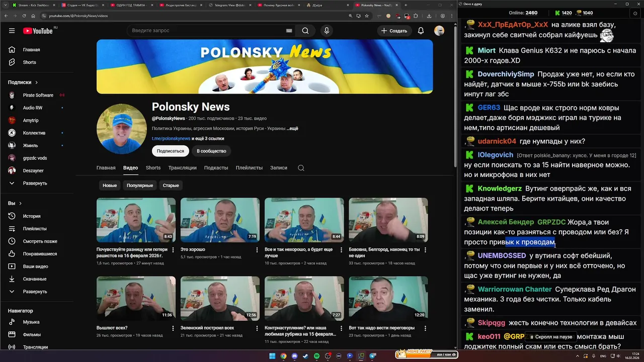This screenshot has height=362, width=644.
Task: Expand channel description with …ещё
Action: [x=292, y=129]
